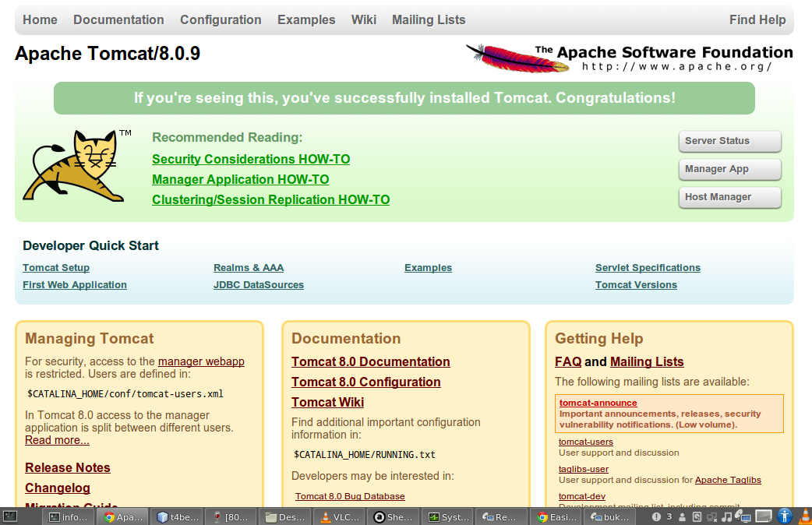Open the Tomcat Wiki link
Screen dimensions: 812x525
(327, 402)
